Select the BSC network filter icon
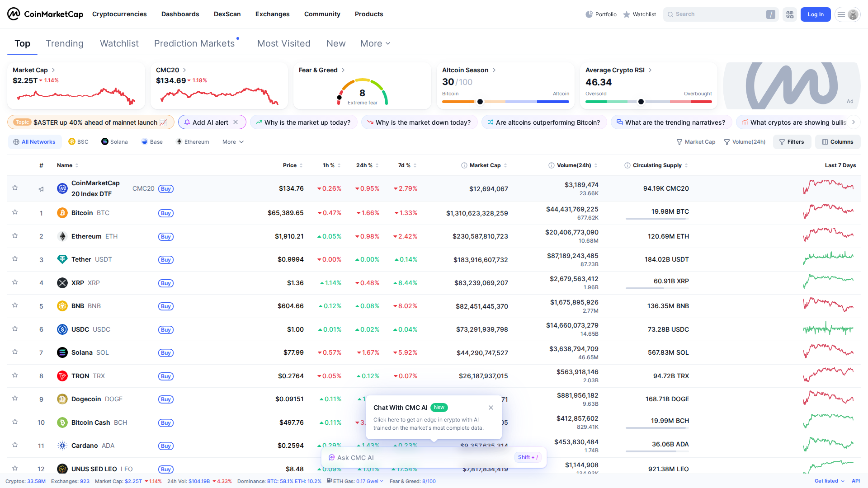Viewport: 868px width, 488px height. tap(71, 141)
